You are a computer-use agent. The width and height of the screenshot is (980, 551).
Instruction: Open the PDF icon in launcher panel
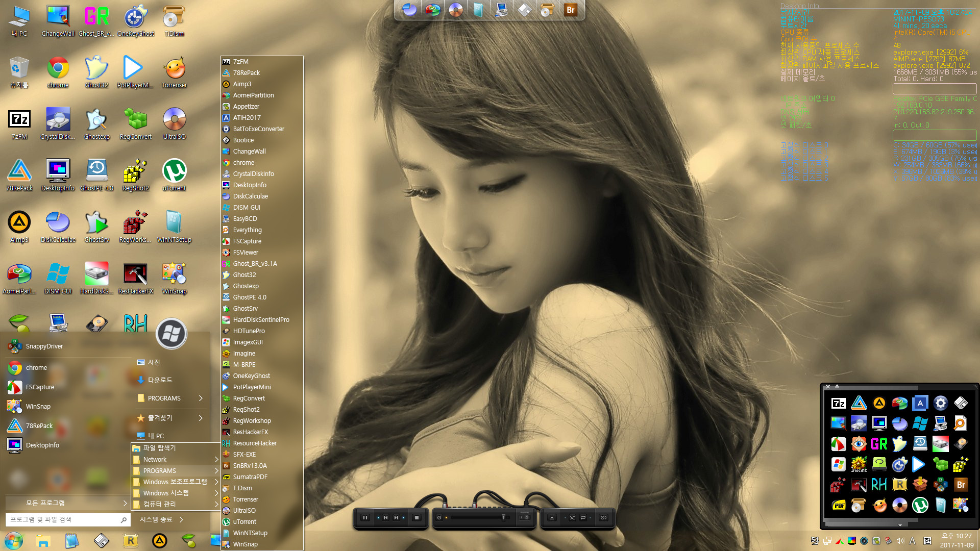tap(838, 505)
